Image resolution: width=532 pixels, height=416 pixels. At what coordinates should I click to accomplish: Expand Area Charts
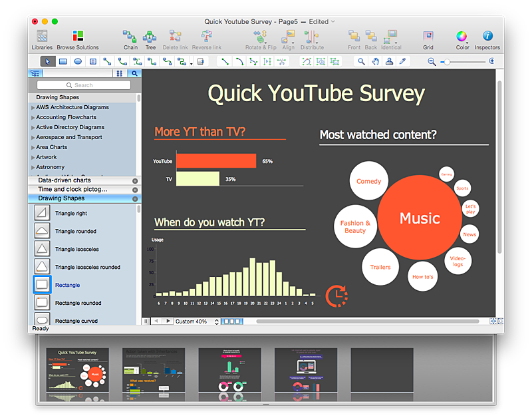click(33, 147)
